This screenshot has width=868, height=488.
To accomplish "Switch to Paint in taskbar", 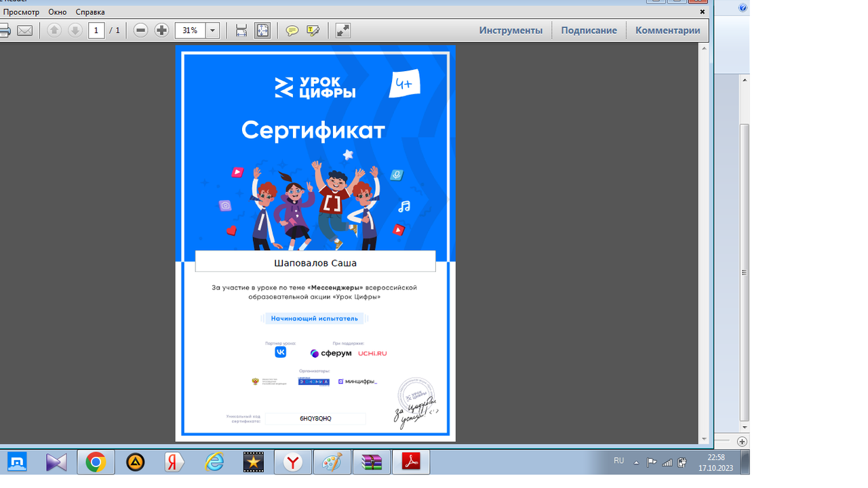I will 332,462.
